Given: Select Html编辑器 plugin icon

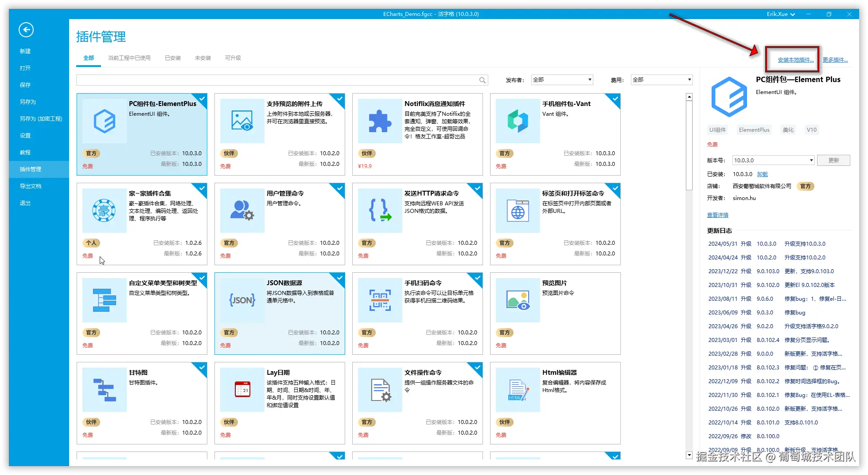Looking at the screenshot, I should [518, 390].
